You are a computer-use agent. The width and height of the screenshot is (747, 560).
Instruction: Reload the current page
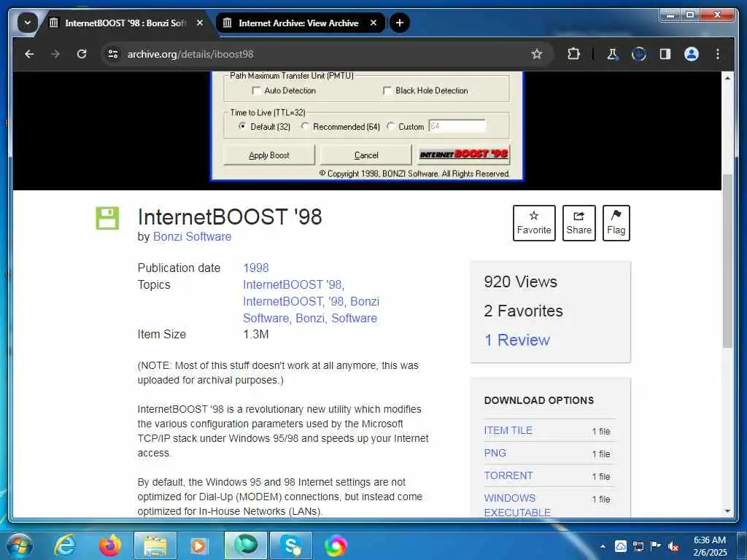[82, 54]
